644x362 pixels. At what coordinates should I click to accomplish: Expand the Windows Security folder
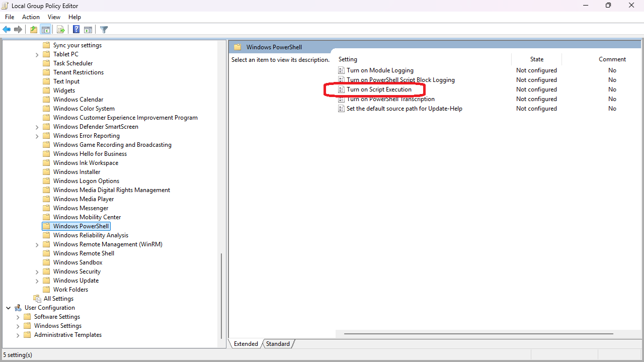(37, 272)
